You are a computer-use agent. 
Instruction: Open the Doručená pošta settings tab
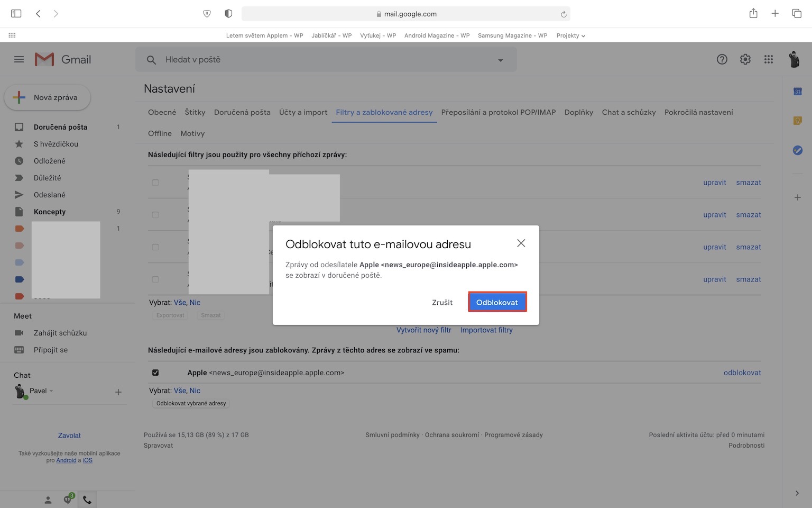click(x=242, y=112)
